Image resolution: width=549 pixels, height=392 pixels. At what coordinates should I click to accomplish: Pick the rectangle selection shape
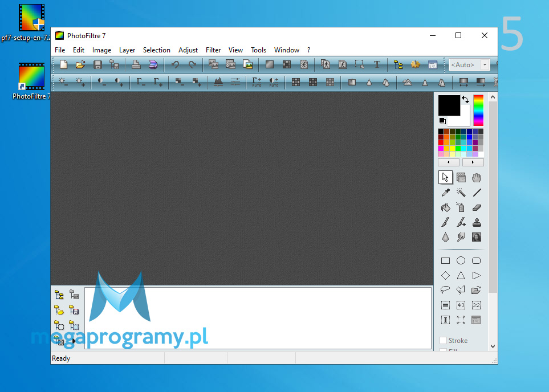point(445,260)
